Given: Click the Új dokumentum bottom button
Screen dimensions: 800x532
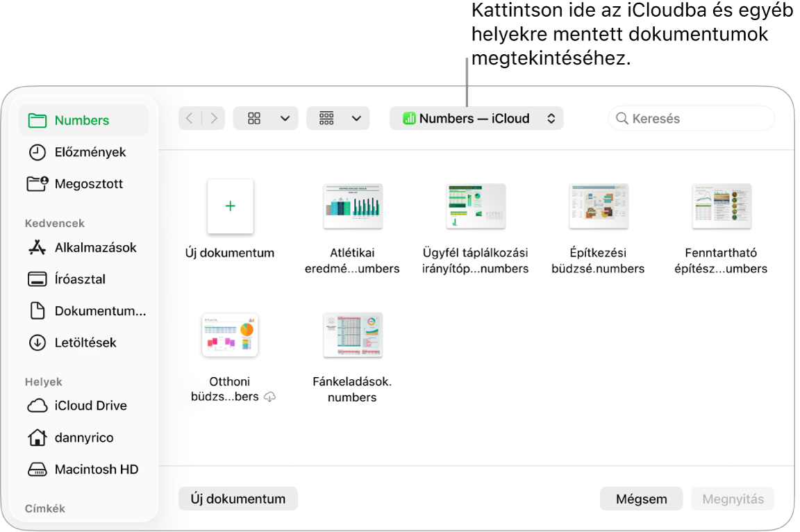Looking at the screenshot, I should coord(237,499).
